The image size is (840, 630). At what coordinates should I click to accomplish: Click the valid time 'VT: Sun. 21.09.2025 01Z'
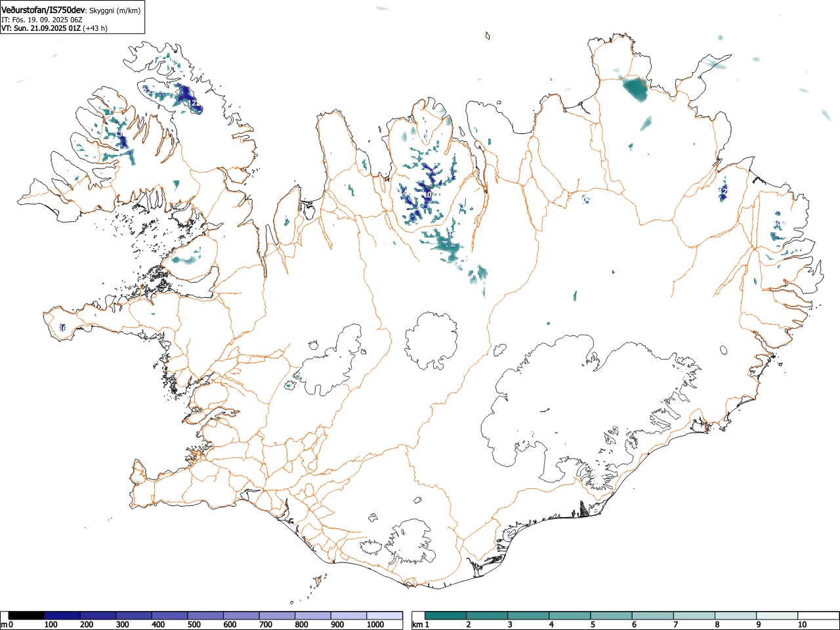point(41,28)
